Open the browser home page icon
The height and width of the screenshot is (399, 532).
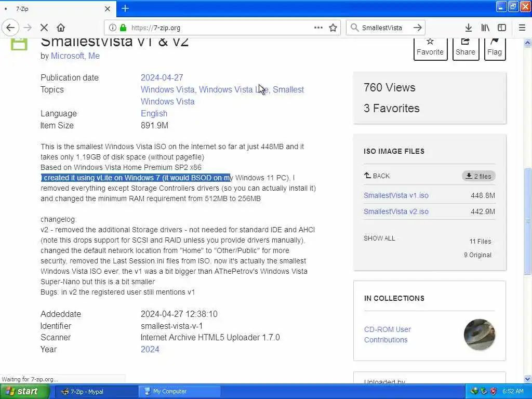click(x=61, y=28)
